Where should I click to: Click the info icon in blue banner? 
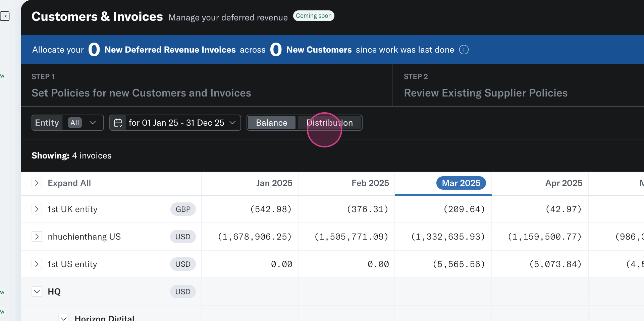coord(464,50)
